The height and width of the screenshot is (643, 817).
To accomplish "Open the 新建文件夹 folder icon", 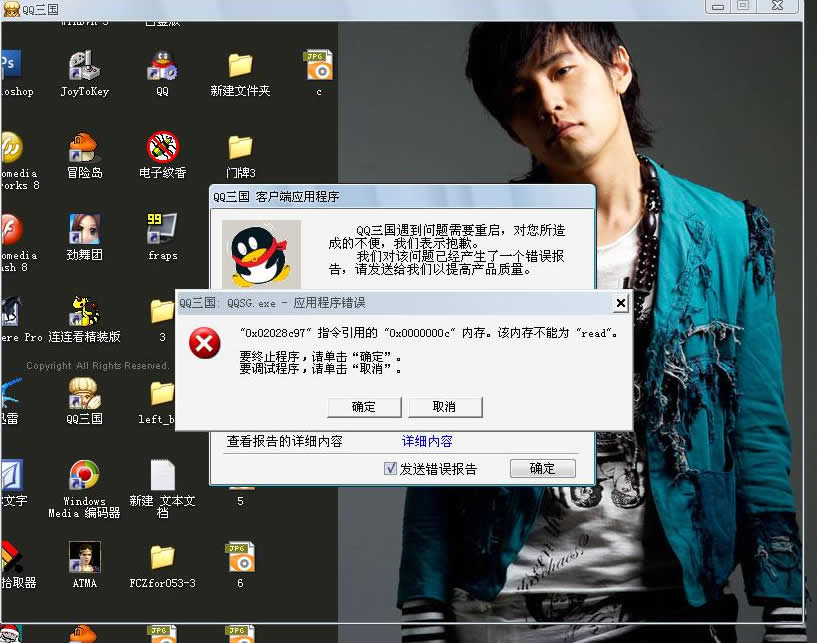I will (240, 66).
